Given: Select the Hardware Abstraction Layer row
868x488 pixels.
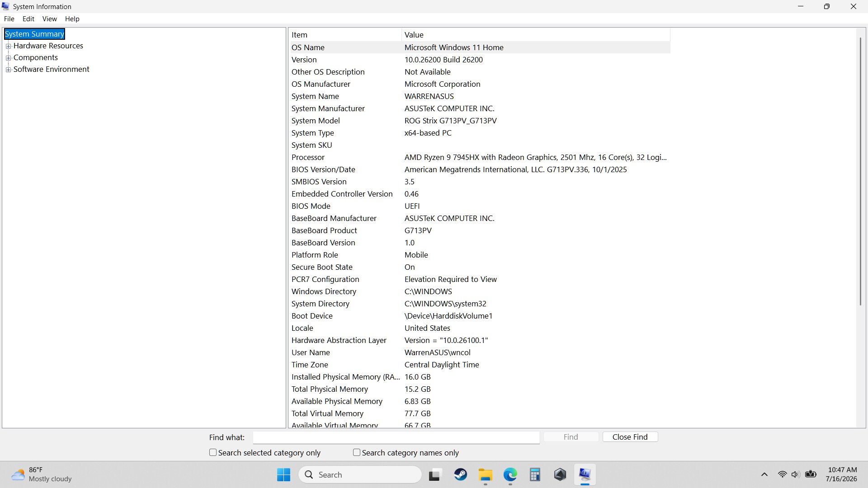Looking at the screenshot, I should (480, 340).
